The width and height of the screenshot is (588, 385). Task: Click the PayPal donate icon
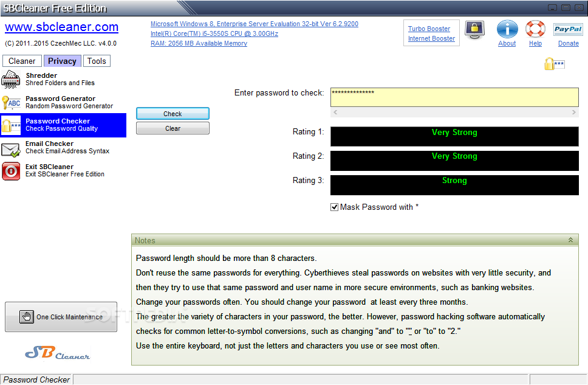tap(568, 29)
